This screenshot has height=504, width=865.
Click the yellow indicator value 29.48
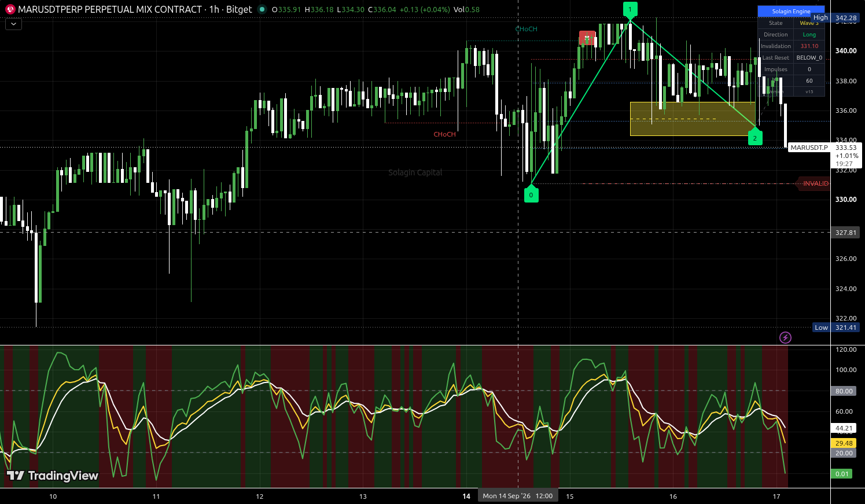844,443
